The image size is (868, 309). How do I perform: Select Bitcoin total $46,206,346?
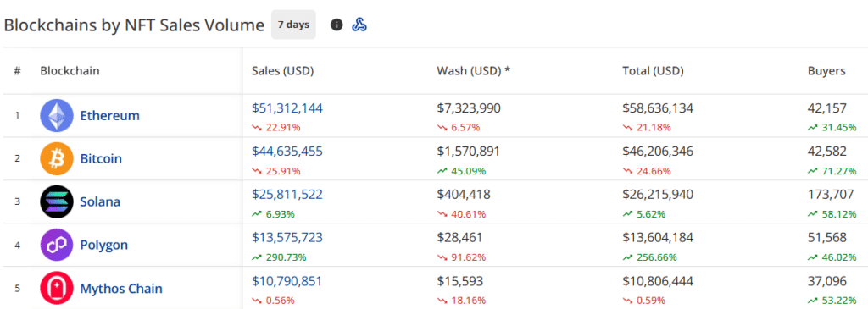658,152
